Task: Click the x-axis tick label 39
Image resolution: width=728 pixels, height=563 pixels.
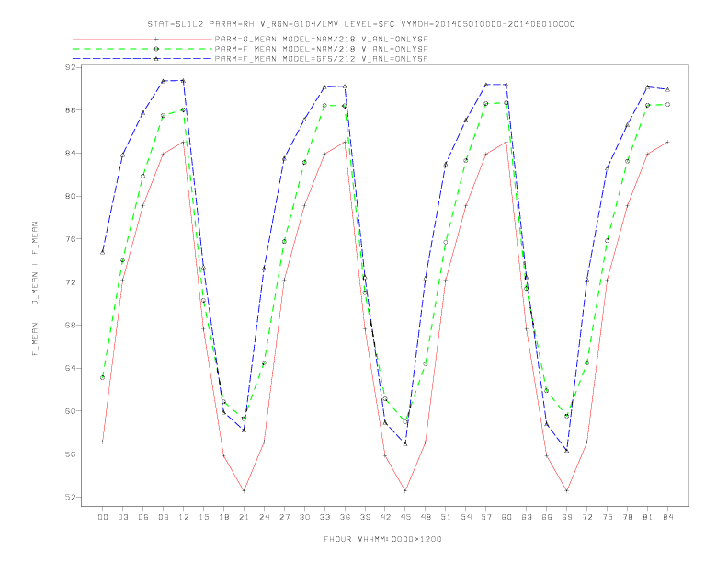Action: 365,517
